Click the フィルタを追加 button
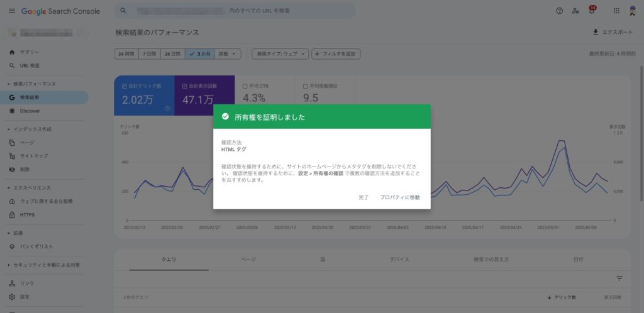 coord(336,54)
